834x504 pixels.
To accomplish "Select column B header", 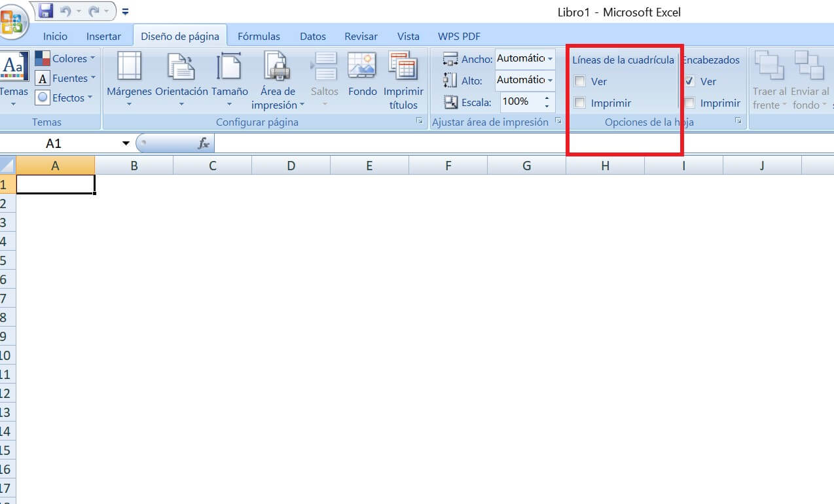I will coord(134,166).
